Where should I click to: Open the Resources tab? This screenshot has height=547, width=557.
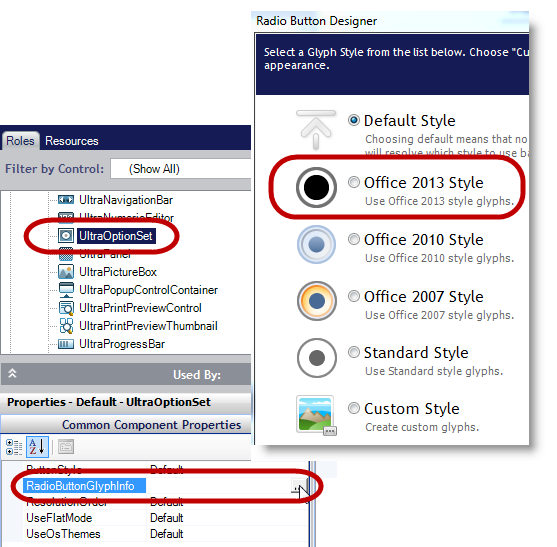71,141
